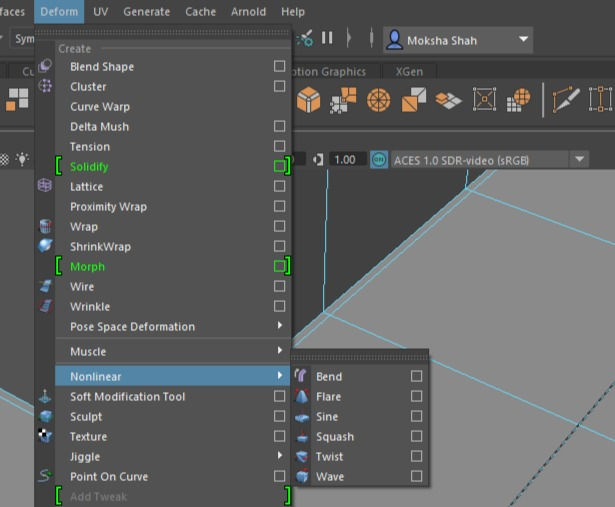Click the Wave deformer icon

(302, 476)
